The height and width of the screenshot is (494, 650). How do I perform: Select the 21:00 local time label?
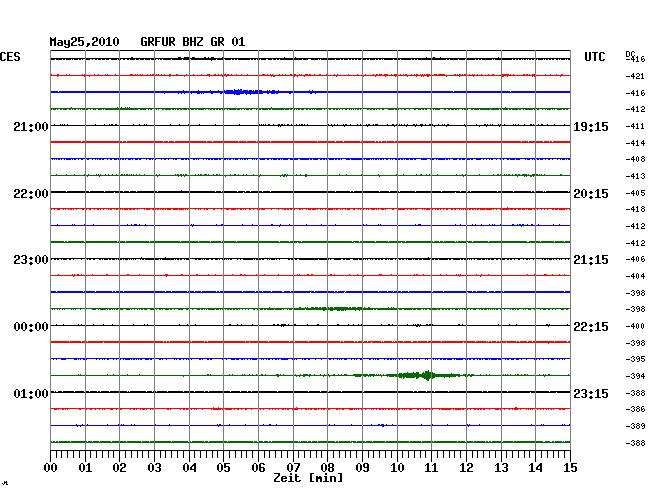[31, 126]
